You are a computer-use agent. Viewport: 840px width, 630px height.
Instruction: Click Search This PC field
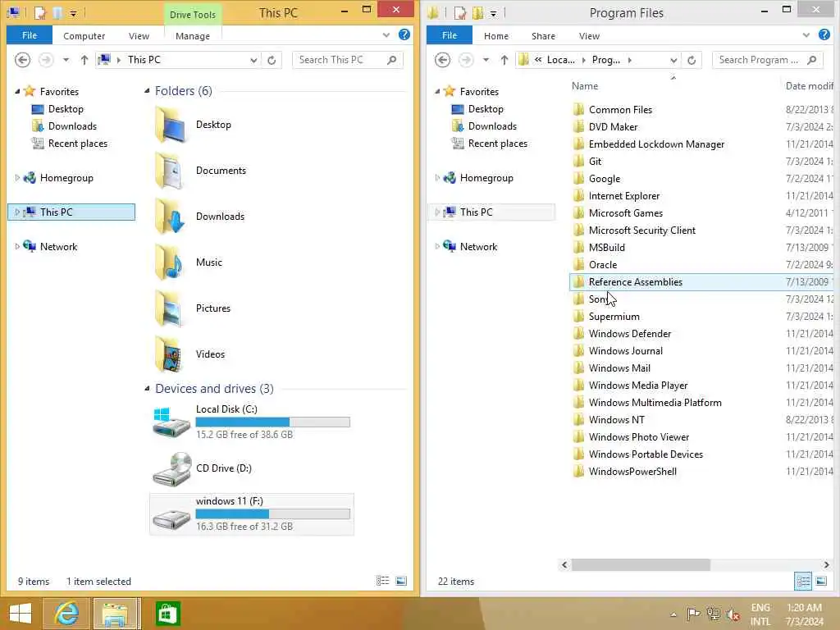[347, 60]
